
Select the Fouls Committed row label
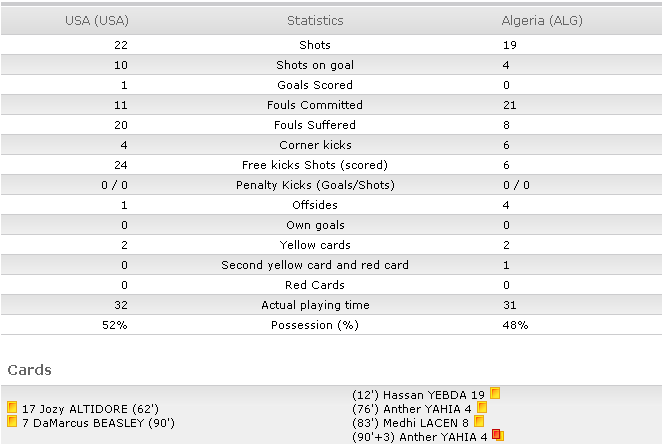coord(315,105)
